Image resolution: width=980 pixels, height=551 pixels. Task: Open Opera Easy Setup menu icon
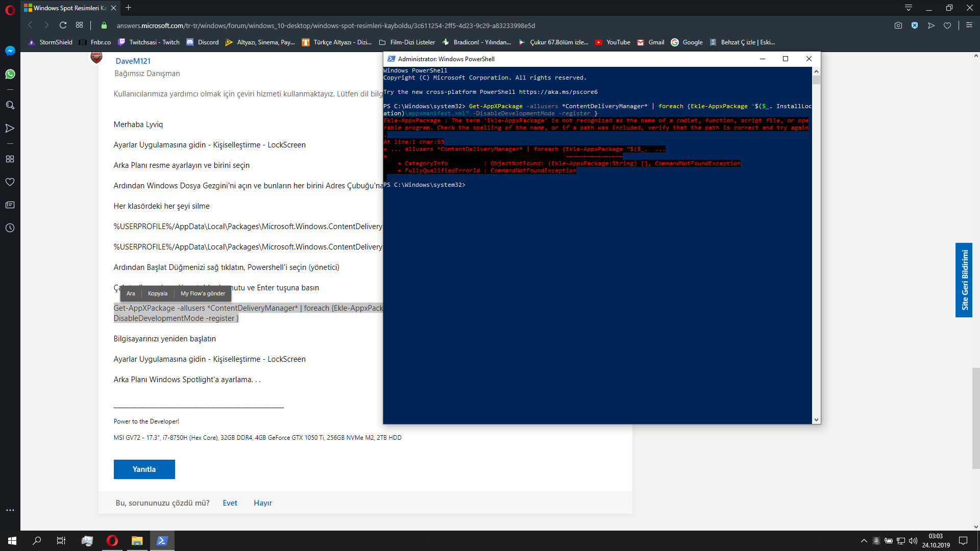click(x=969, y=25)
